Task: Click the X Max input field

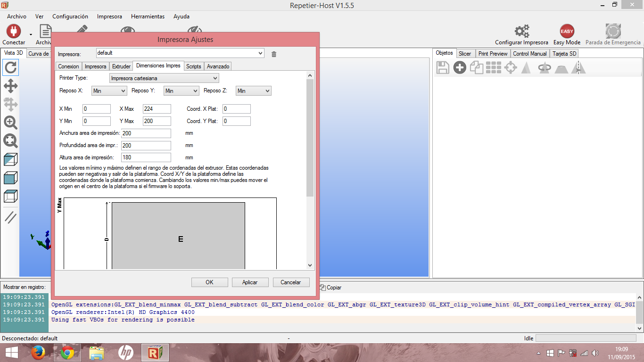Action: click(x=157, y=109)
